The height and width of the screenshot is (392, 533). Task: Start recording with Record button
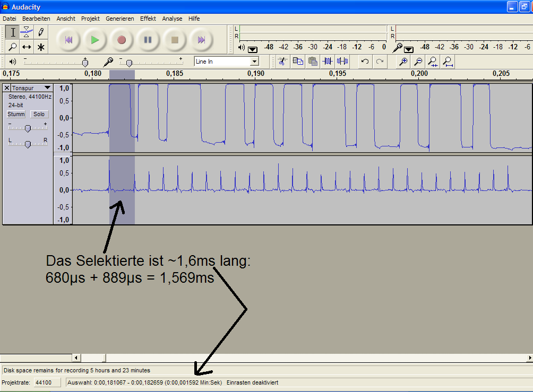pos(122,40)
